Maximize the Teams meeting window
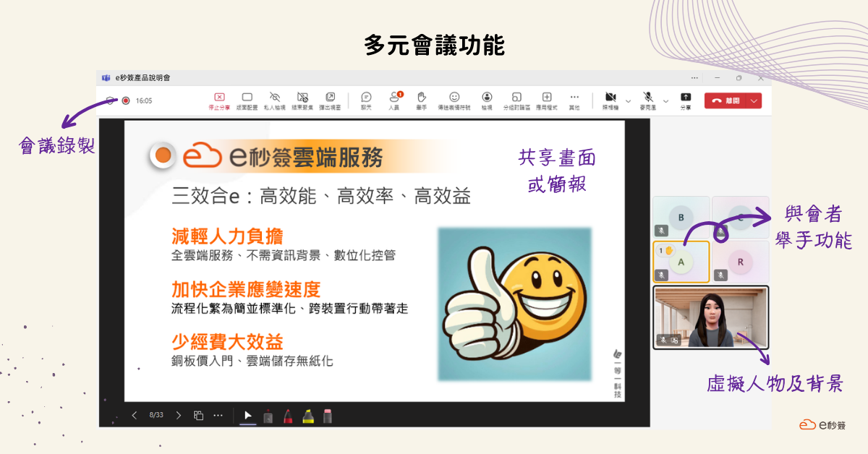 [x=739, y=77]
